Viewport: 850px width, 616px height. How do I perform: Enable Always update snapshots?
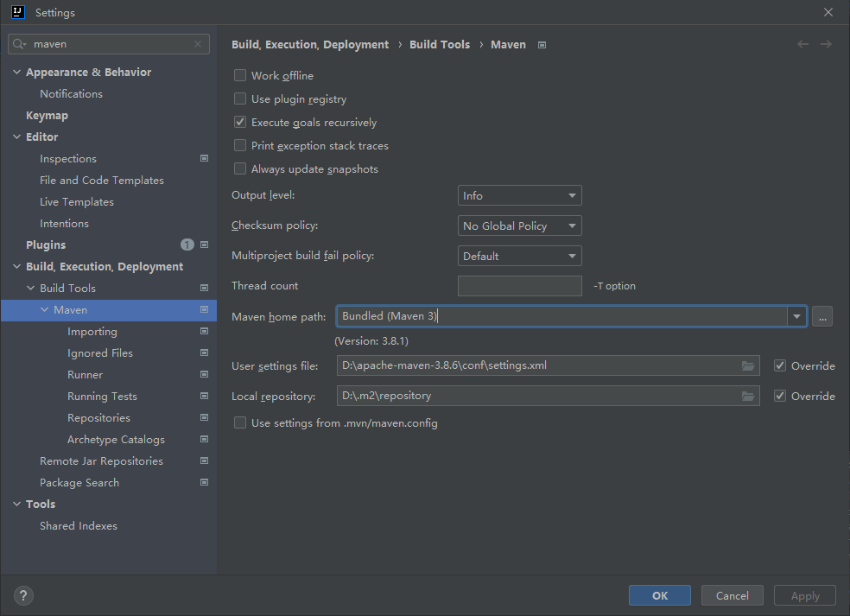click(239, 168)
